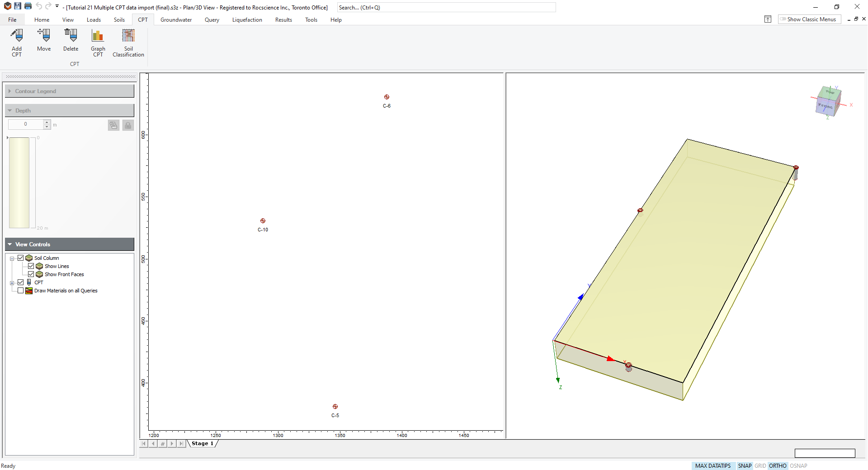Expand the Contour Legend panel
The height and width of the screenshot is (470, 868).
coord(10,91)
